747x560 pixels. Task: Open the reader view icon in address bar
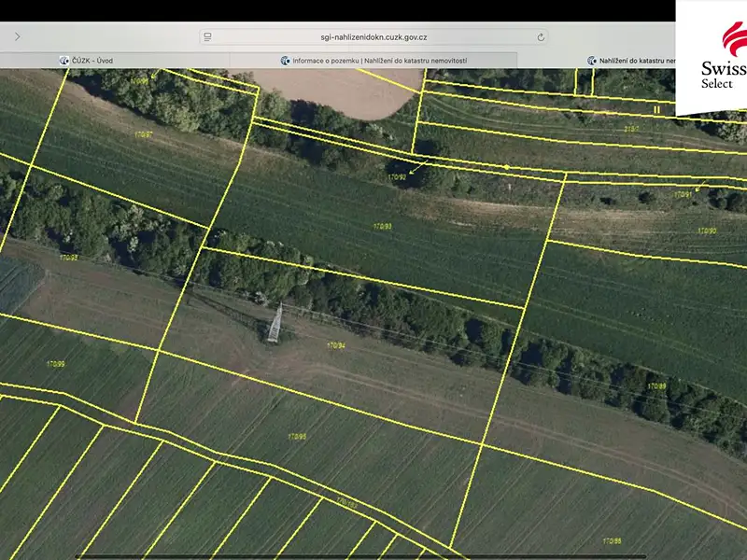pos(207,37)
